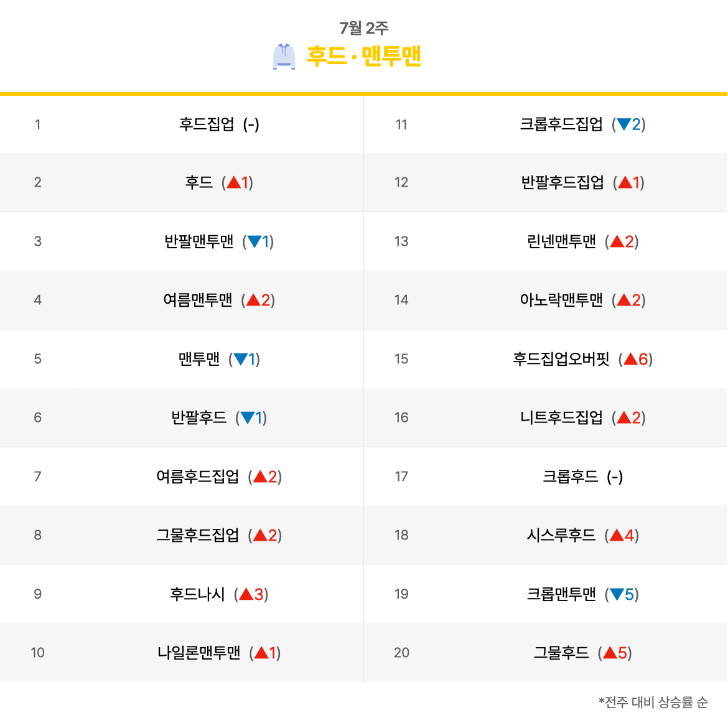Screen dimensions: 728x728
Task: Open the 아노락맨투맨 keyword
Action: tap(561, 300)
